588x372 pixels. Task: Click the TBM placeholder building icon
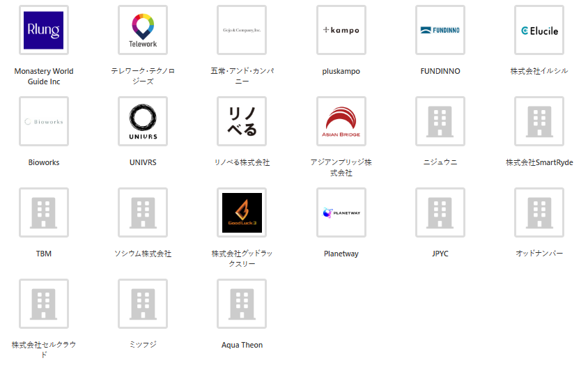[43, 212]
